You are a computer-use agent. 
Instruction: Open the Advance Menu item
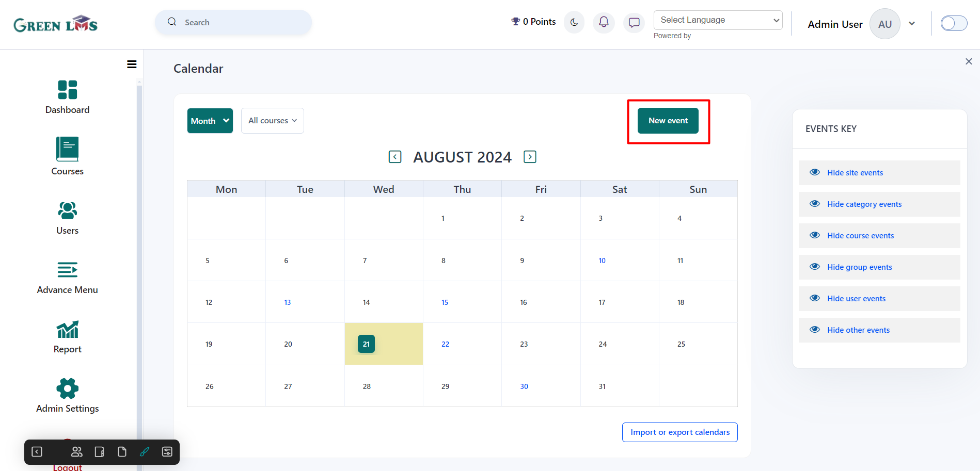67,278
